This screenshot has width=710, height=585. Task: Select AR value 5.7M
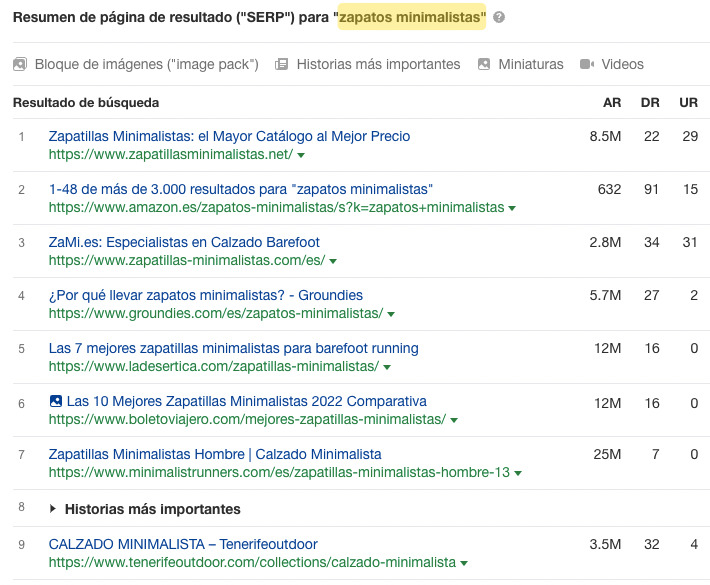click(x=605, y=295)
